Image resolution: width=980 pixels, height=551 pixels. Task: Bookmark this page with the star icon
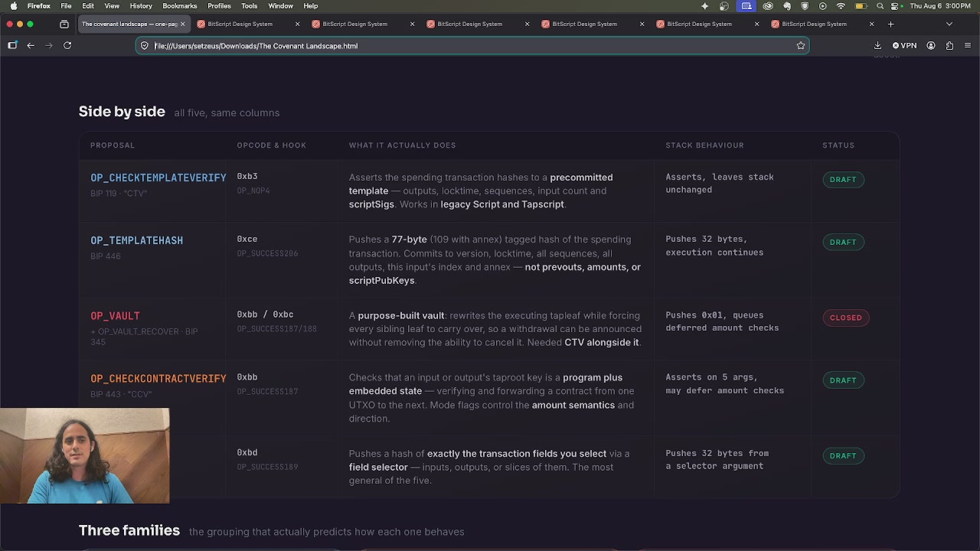[801, 46]
